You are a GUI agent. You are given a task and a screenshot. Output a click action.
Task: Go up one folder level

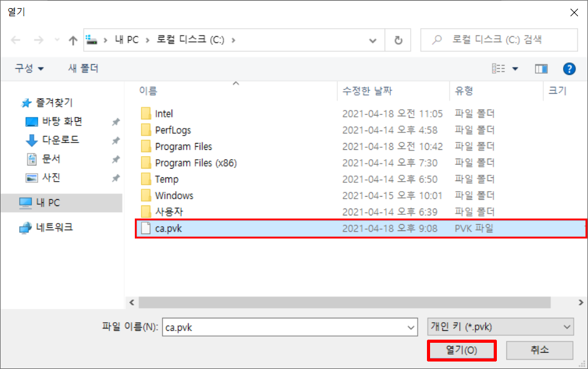[x=73, y=40]
